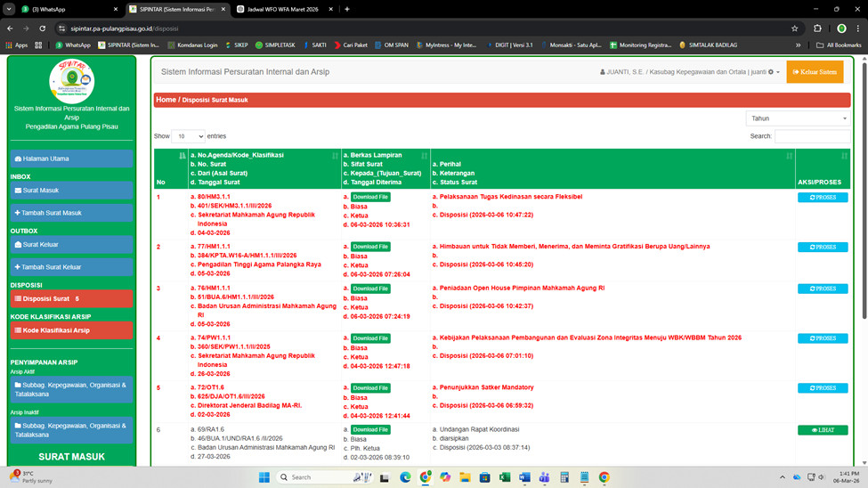Image resolution: width=868 pixels, height=488 pixels.
Task: Open Disposisi Surat in the sidebar menu
Action: tap(71, 299)
